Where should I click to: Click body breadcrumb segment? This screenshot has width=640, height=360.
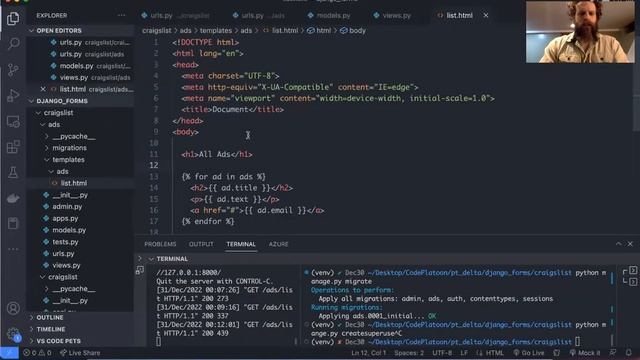coord(353,31)
